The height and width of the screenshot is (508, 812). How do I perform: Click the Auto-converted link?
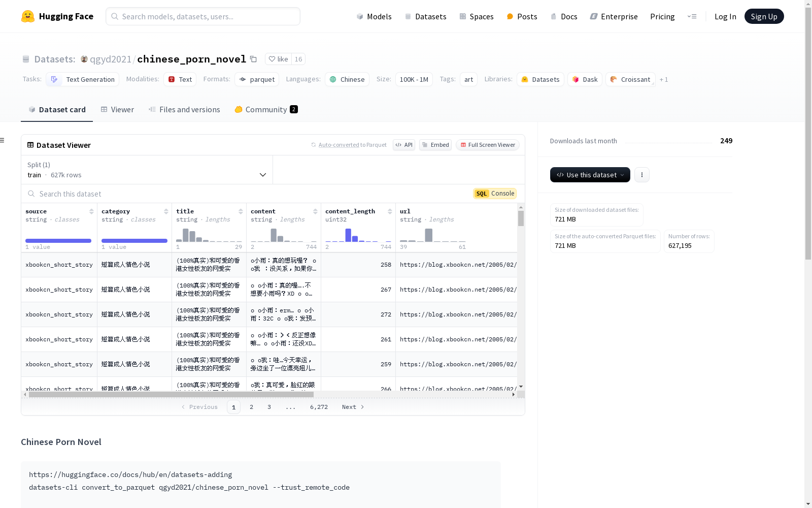[x=339, y=145]
